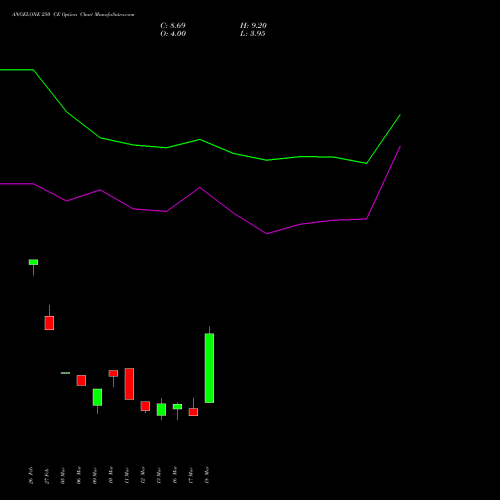The height and width of the screenshot is (500, 500).
Task: Click the 09 Mar date label
Action: click(95, 475)
